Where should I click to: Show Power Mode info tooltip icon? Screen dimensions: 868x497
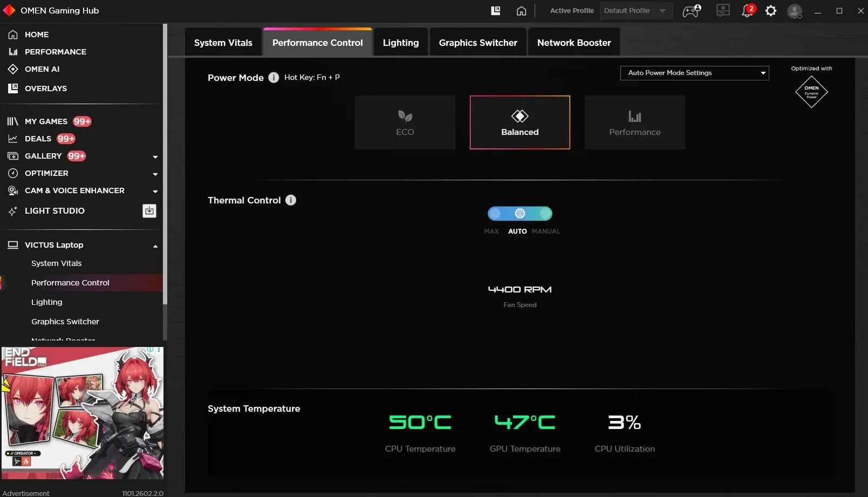(274, 78)
